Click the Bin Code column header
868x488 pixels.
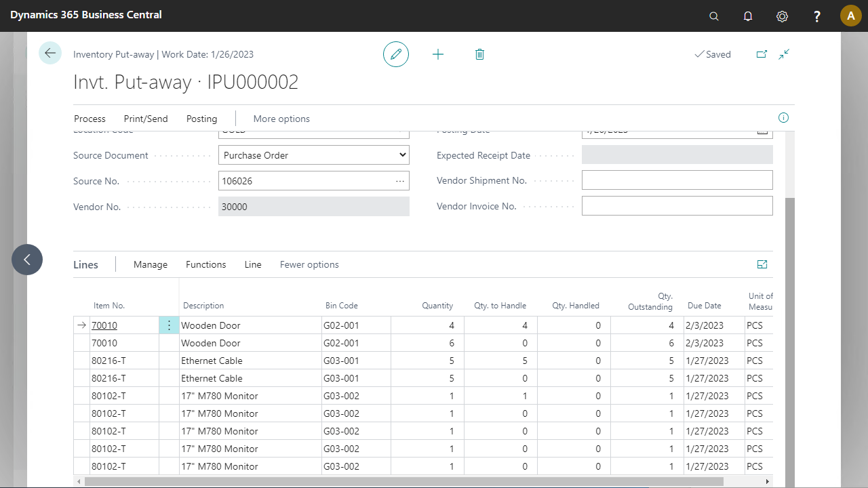[x=342, y=306]
